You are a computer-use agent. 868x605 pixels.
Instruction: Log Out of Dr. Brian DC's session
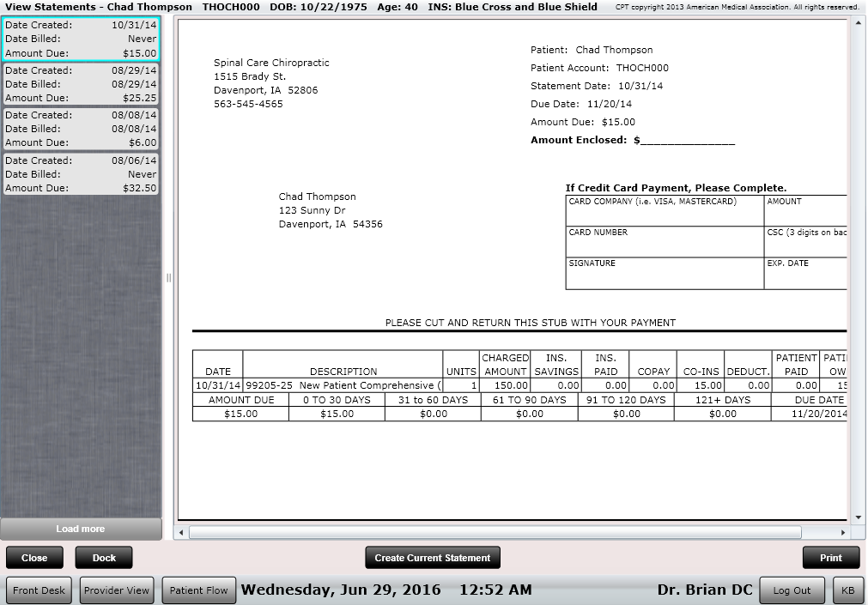point(791,590)
